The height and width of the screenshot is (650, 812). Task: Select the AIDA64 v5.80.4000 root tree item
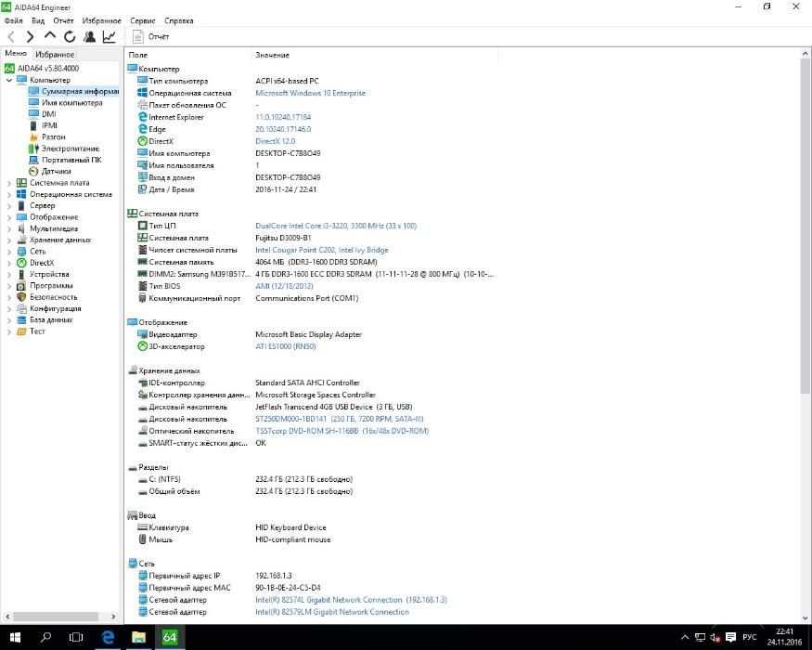click(x=43, y=69)
